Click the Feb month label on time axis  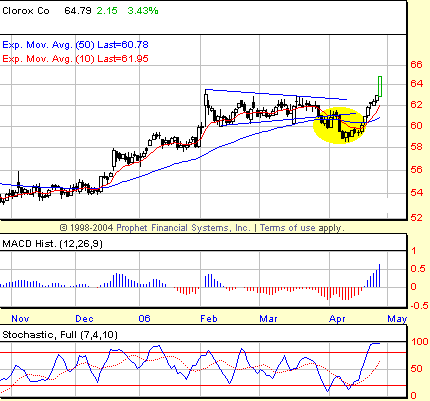point(209,319)
